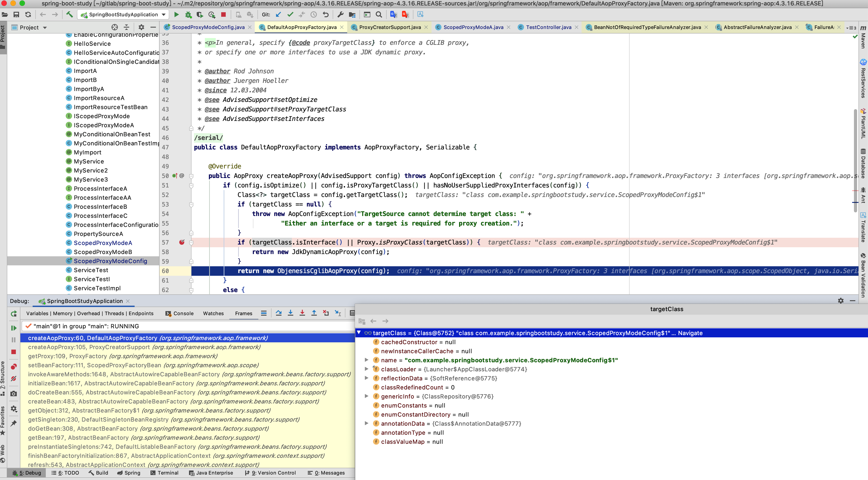Click the Step Out arrow icon

click(x=314, y=313)
